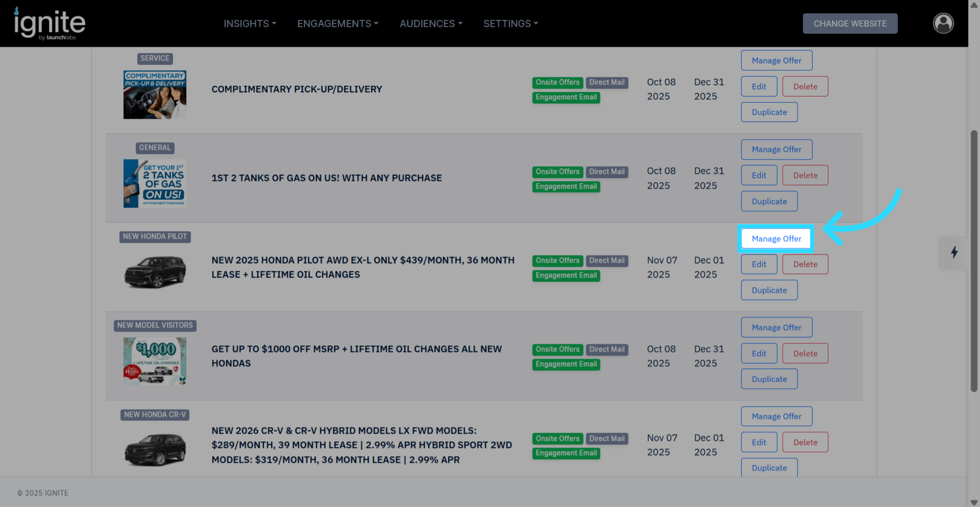Click the scrollbar down arrow

click(974, 503)
